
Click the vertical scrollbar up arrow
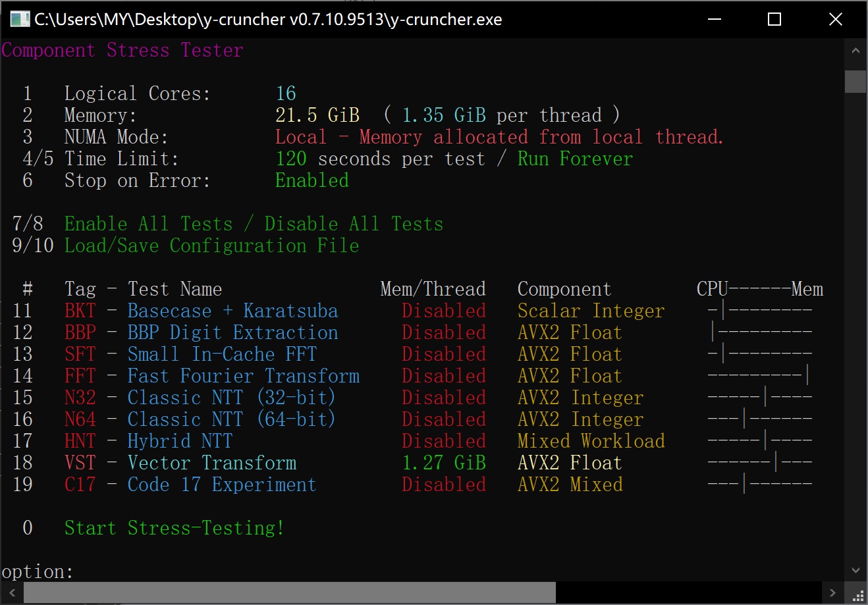[x=855, y=51]
